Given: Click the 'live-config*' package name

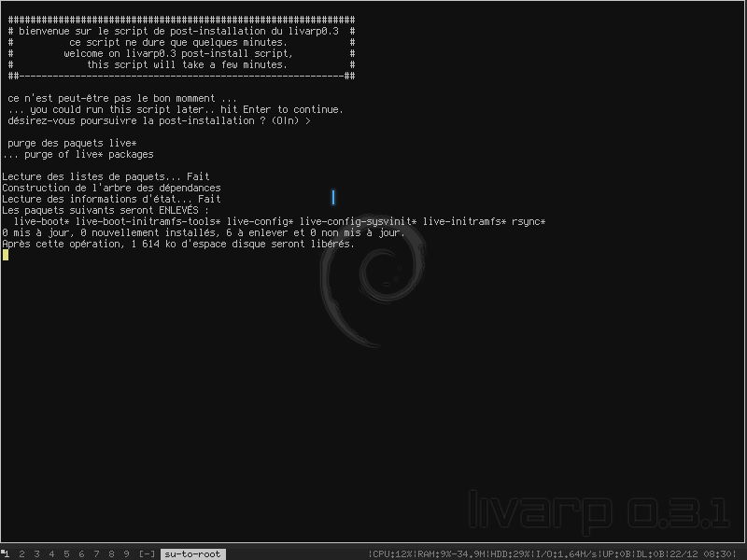Looking at the screenshot, I should (x=261, y=221).
